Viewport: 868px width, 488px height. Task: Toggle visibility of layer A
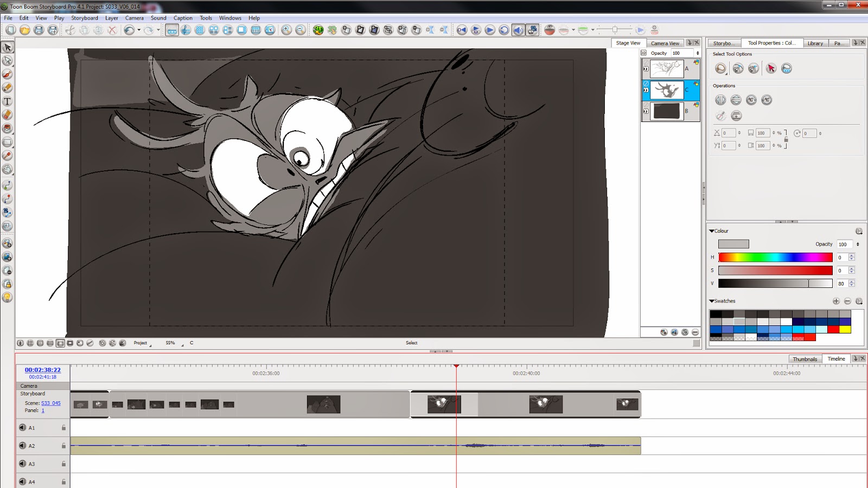tap(646, 69)
